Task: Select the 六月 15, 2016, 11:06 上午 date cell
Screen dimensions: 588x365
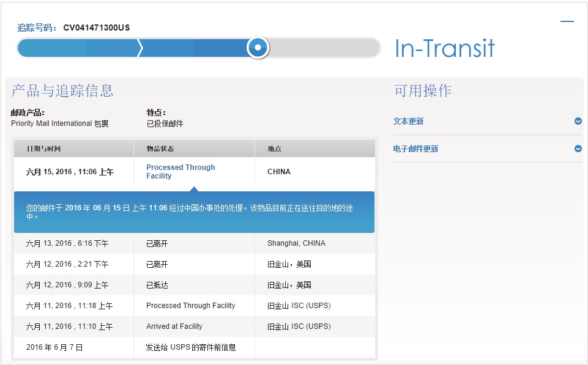Action: pyautogui.click(x=70, y=172)
